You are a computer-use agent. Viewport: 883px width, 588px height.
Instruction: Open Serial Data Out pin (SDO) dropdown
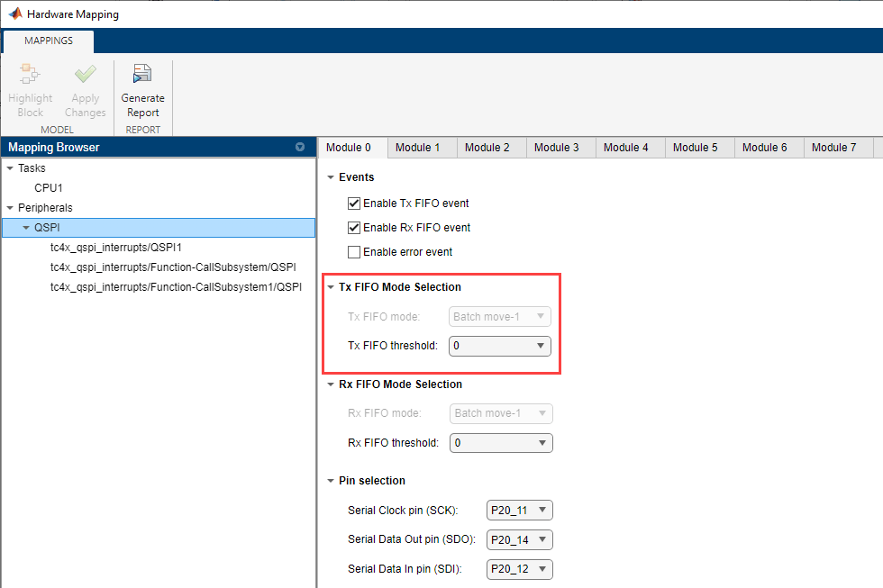(518, 540)
